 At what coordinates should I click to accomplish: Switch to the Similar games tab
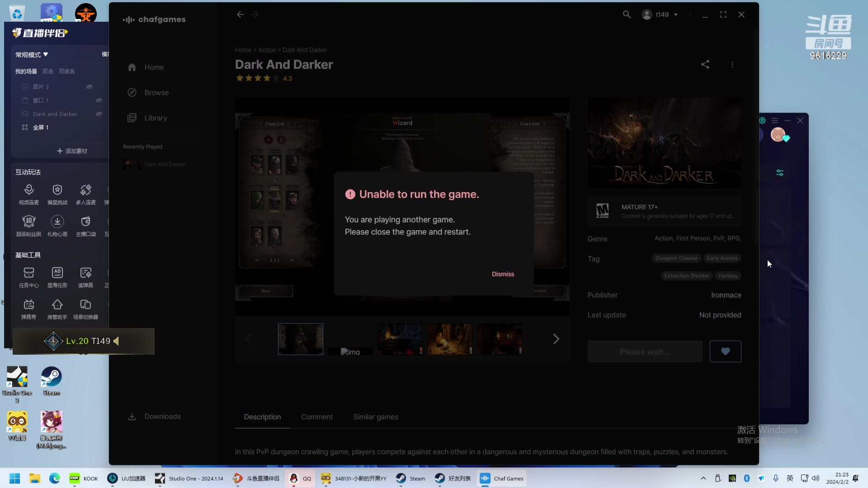(376, 417)
